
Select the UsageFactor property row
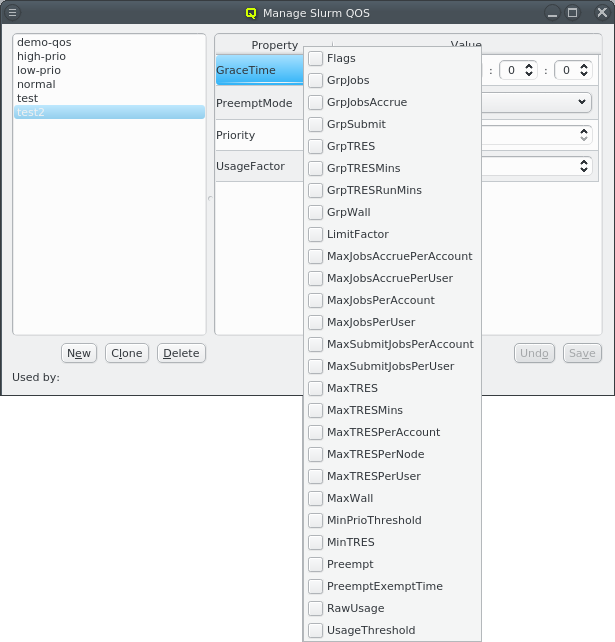pos(260,166)
